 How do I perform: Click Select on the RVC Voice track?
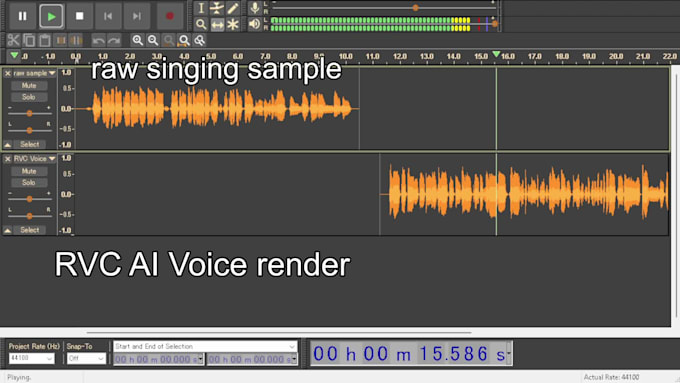point(29,230)
